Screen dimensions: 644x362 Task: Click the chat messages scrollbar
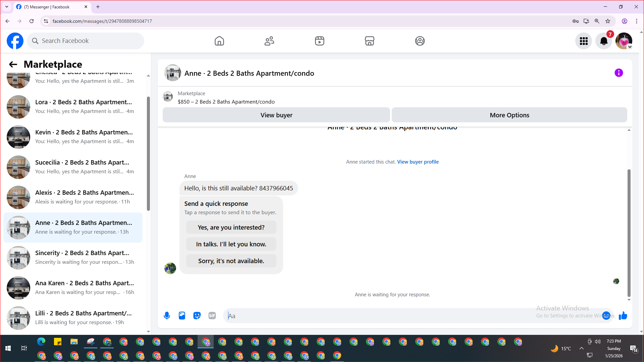click(x=629, y=233)
